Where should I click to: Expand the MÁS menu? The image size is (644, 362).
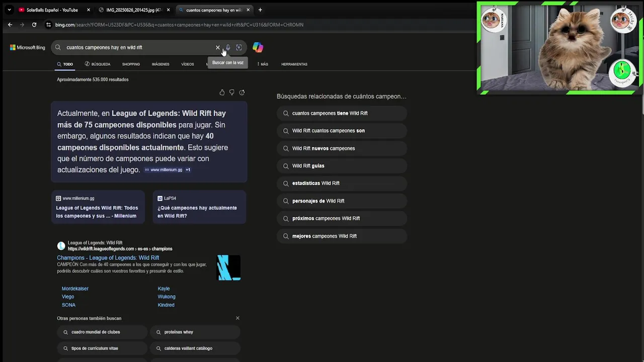[x=263, y=64]
